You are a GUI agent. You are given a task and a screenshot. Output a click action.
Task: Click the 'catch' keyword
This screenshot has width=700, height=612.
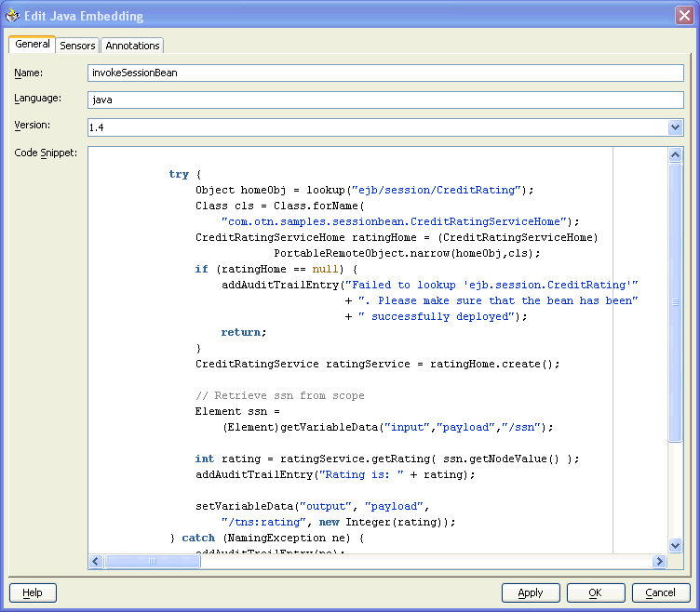click(x=198, y=538)
